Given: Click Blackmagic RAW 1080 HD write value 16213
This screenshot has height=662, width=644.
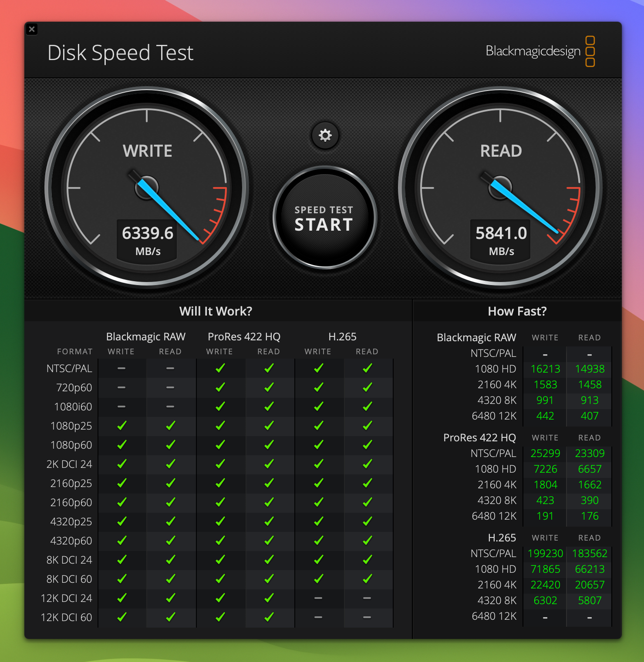Looking at the screenshot, I should (x=545, y=369).
